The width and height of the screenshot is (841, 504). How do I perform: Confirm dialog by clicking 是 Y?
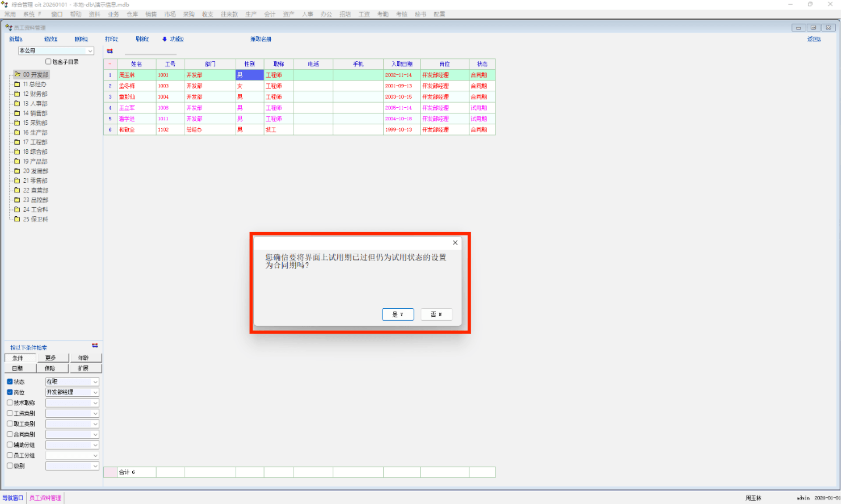[397, 314]
